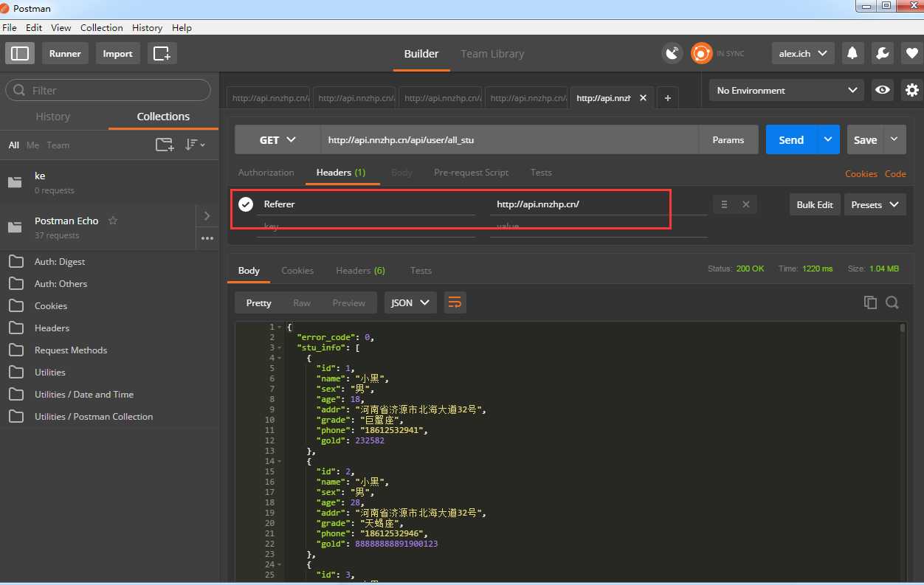924x585 pixels.
Task: Click the empty header key field
Action: (365, 226)
